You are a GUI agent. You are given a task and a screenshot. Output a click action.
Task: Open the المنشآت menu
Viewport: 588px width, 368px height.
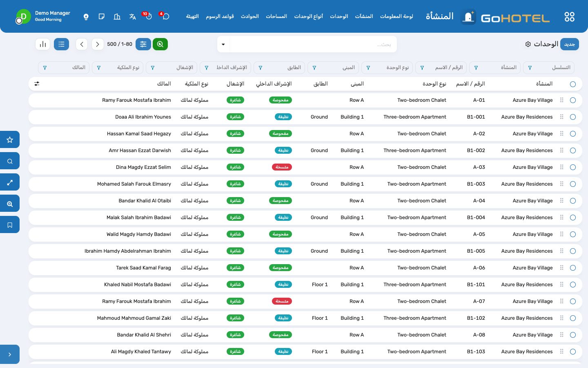(364, 16)
